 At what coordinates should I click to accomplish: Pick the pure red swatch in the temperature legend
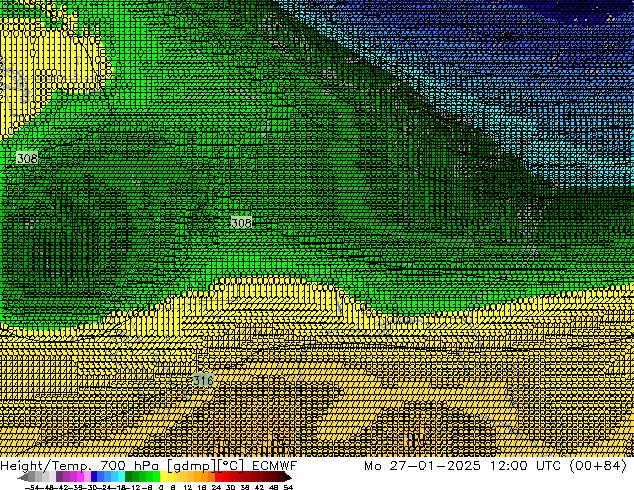click(x=218, y=477)
